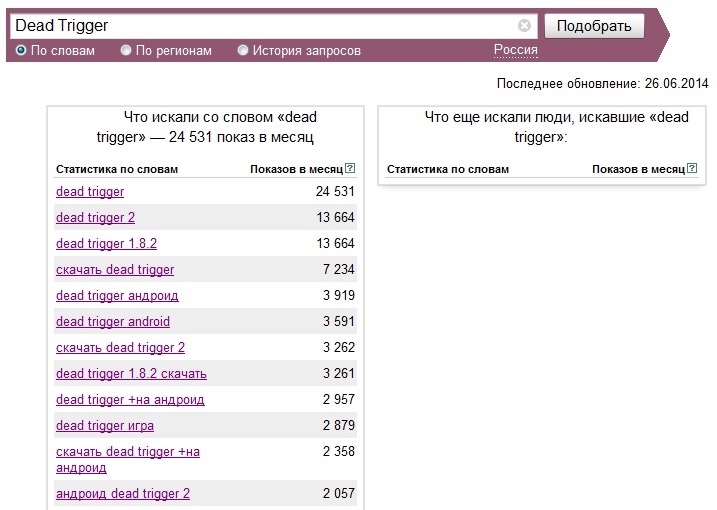The width and height of the screenshot is (717, 510).
Task: Open the 'андроид dead trigger 2' link
Action: coord(123,494)
